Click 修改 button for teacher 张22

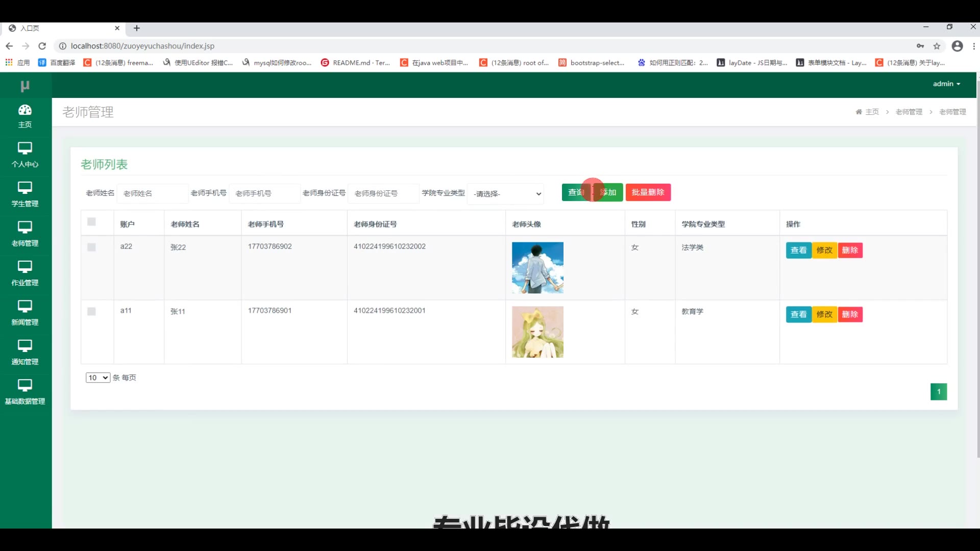(x=824, y=251)
